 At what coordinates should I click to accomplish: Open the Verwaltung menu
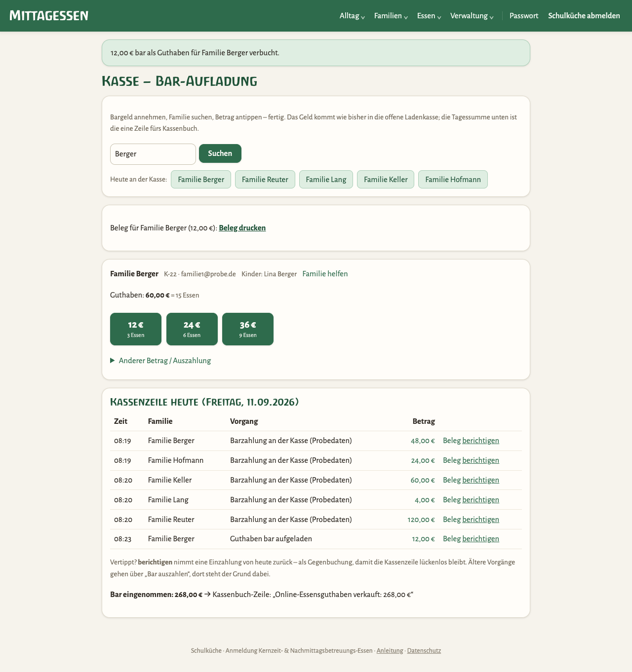pos(472,16)
